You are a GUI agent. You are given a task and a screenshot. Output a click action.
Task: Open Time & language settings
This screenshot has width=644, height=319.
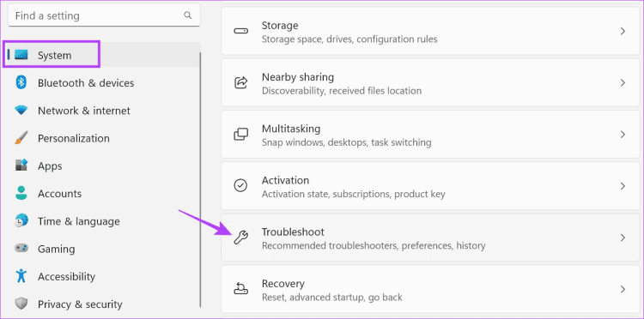pos(78,221)
